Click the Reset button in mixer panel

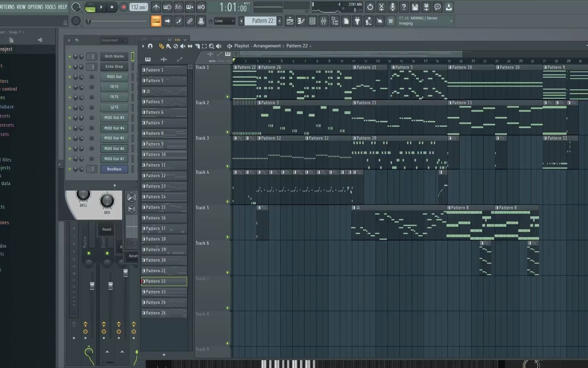pyautogui.click(x=107, y=229)
